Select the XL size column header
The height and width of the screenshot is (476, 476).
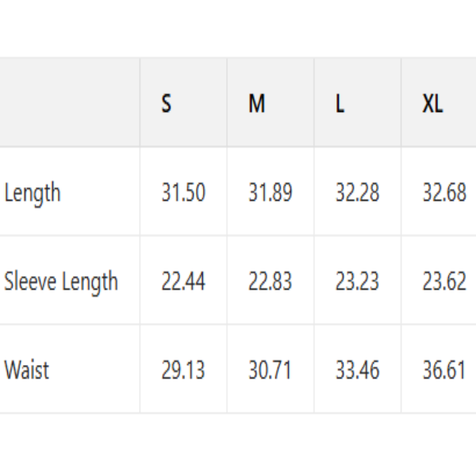(x=432, y=104)
